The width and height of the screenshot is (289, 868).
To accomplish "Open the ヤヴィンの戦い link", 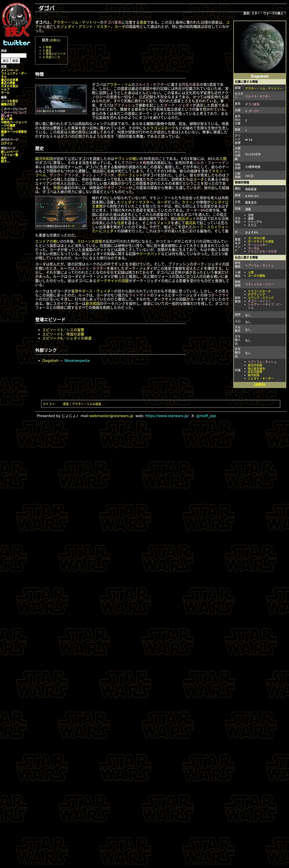I will pyautogui.click(x=127, y=158).
